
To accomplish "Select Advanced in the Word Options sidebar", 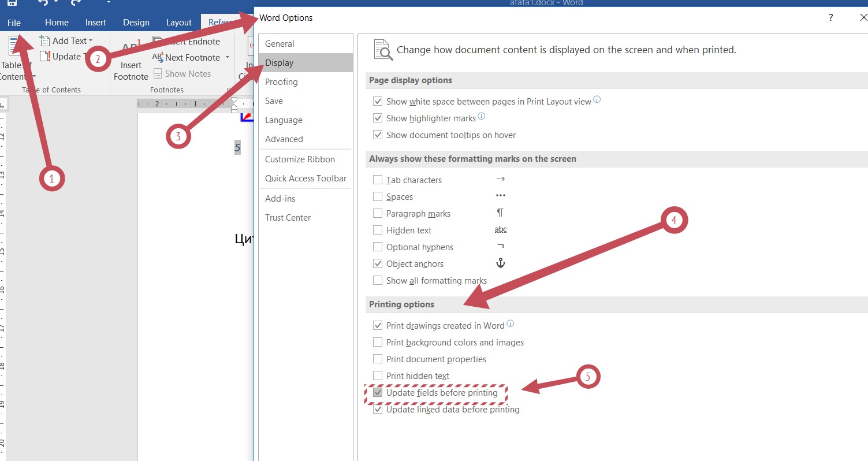I will click(x=284, y=139).
